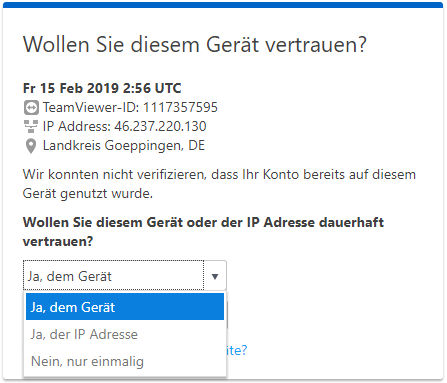Click the bold 'dauerhaft vertrauen?' question
447x383 pixels.
(x=203, y=232)
